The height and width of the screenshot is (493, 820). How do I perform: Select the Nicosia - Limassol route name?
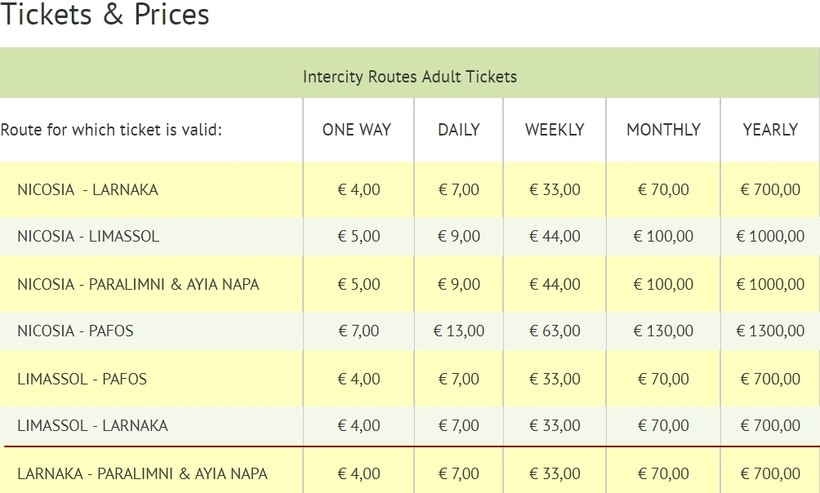point(88,237)
